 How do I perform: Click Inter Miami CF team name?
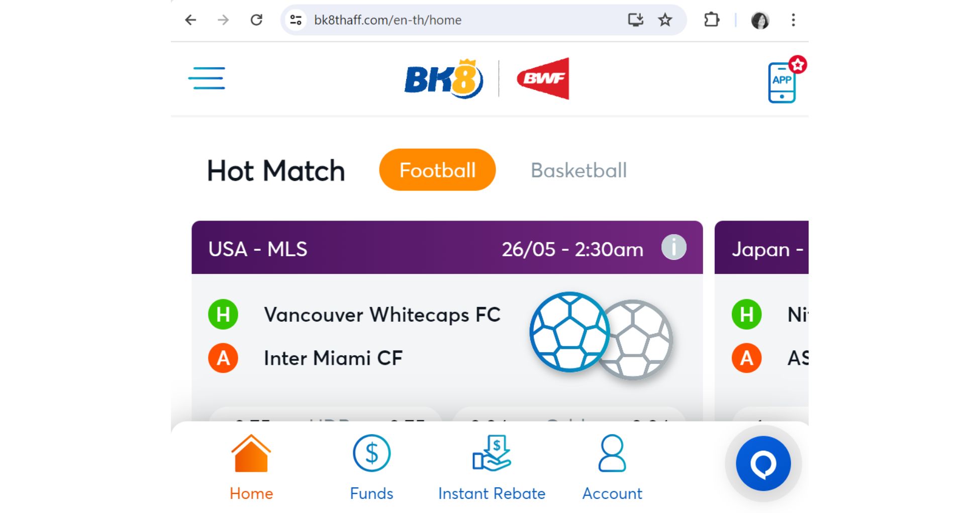(x=333, y=358)
